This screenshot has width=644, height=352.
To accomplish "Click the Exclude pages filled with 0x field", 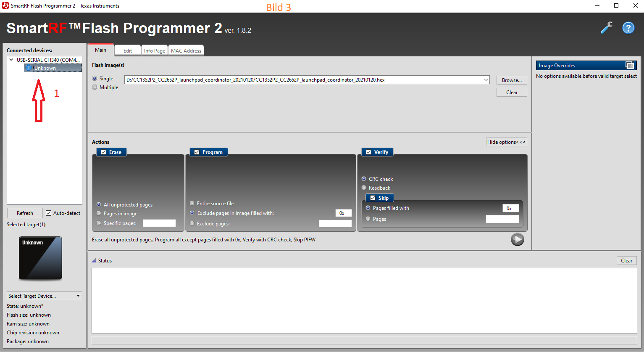I will click(343, 213).
